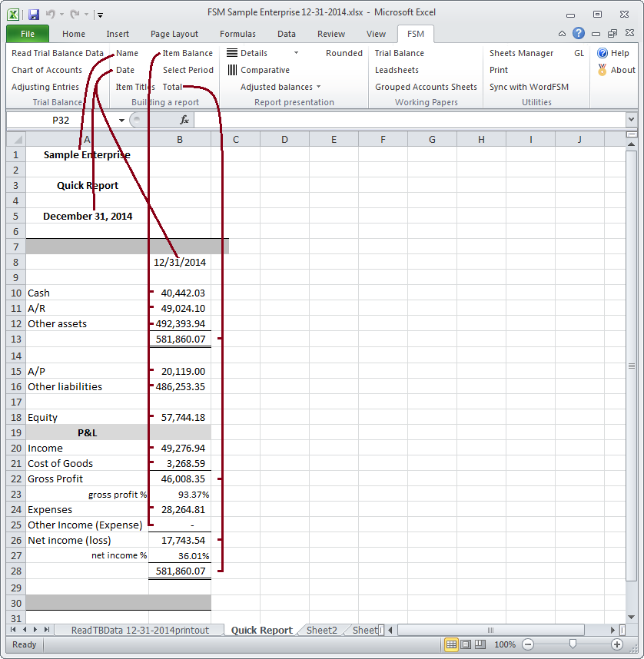
Task: Switch to Page Break Preview view
Action: [x=480, y=644]
